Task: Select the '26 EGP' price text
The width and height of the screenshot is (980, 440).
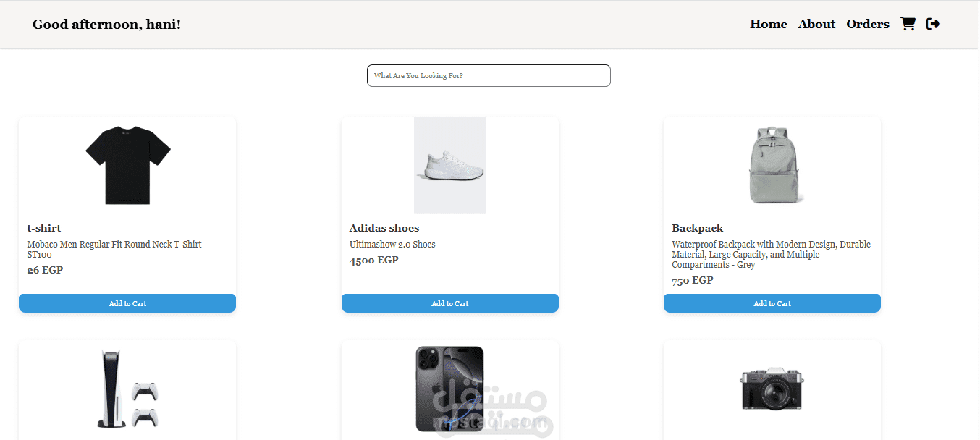Action: 45,270
